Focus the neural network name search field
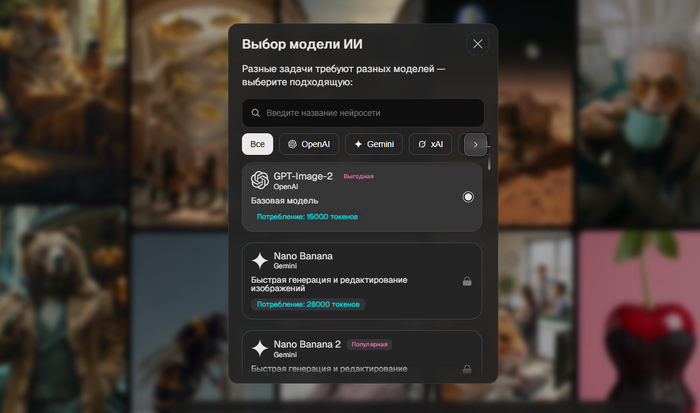This screenshot has width=700, height=413. 363,113
